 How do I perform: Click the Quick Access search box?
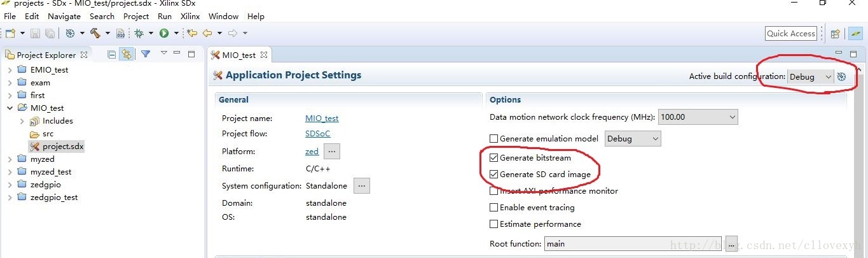[x=790, y=34]
